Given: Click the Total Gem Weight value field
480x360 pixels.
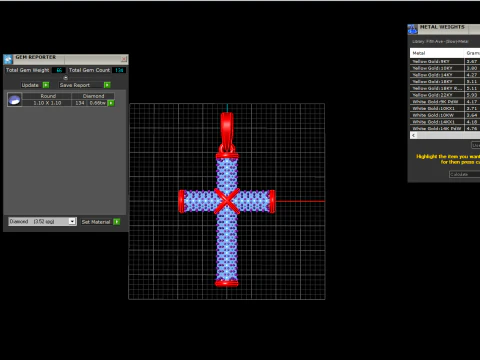Looking at the screenshot, I should pyautogui.click(x=59, y=70).
